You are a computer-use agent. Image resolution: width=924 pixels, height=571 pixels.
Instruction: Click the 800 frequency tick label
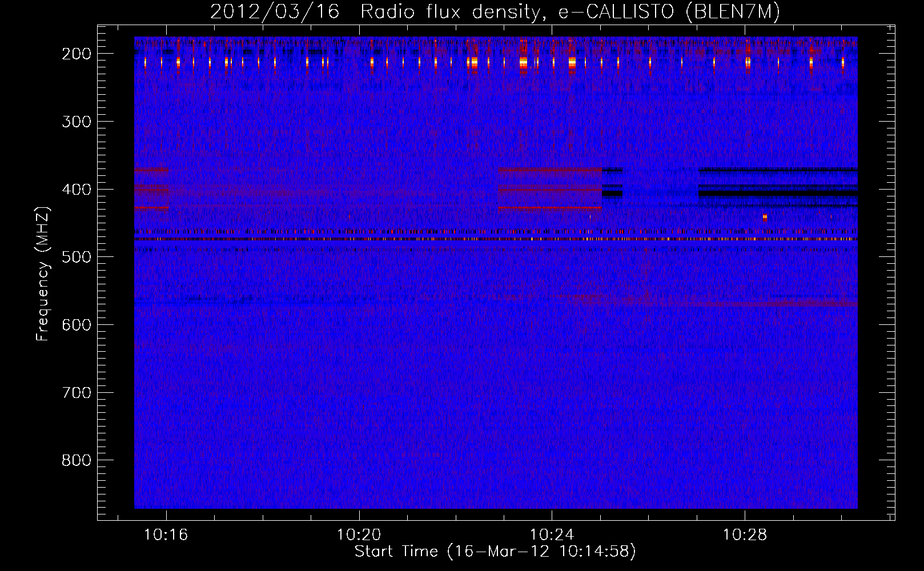tap(77, 460)
